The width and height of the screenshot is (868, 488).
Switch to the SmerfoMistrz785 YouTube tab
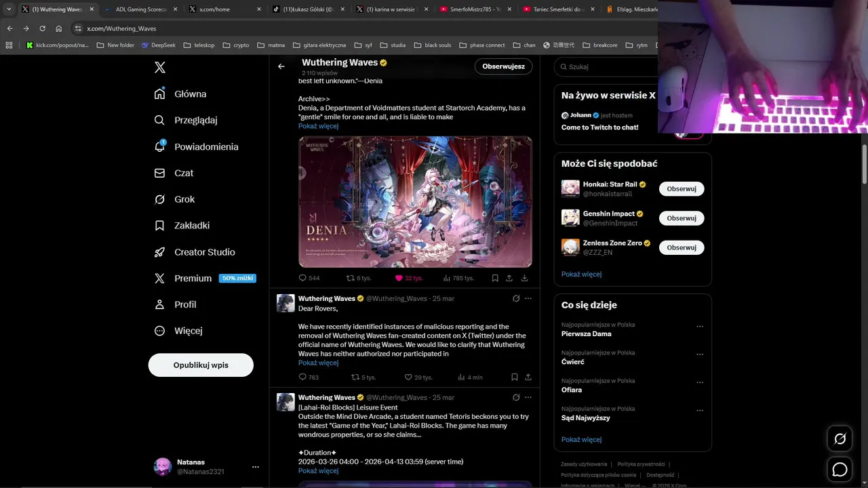(476, 9)
